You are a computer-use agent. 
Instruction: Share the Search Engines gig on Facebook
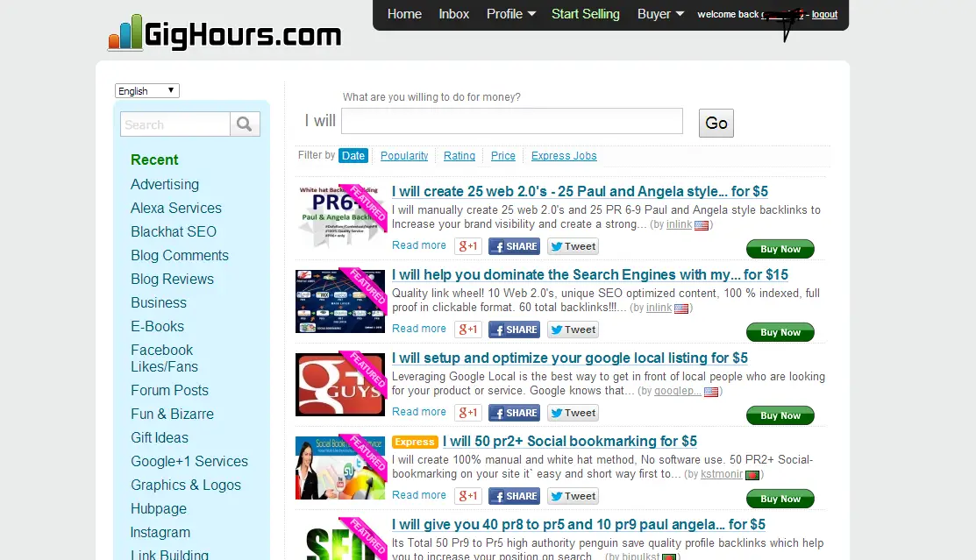click(x=514, y=330)
